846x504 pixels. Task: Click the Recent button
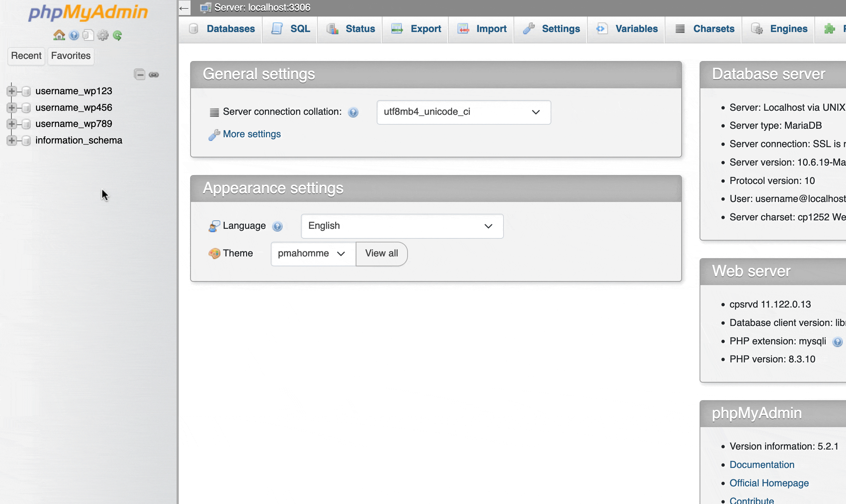(x=26, y=56)
